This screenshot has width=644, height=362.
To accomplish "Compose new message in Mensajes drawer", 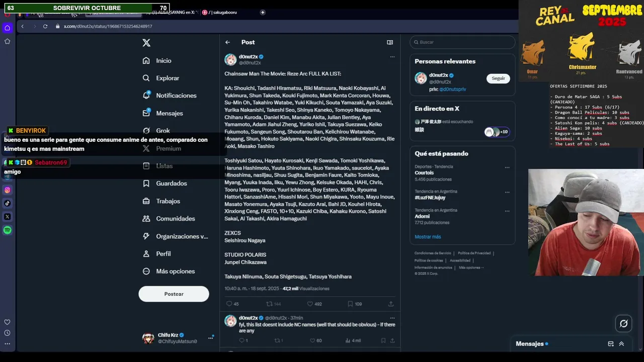I will click(x=611, y=344).
